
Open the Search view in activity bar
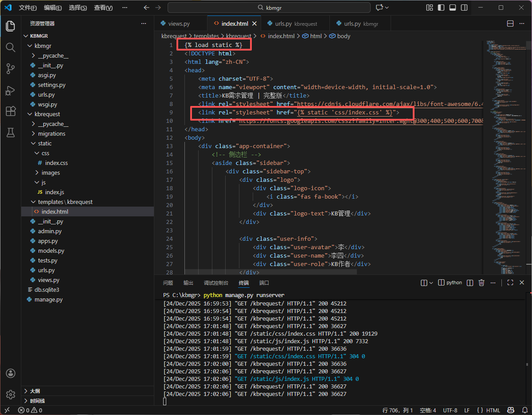(10, 47)
